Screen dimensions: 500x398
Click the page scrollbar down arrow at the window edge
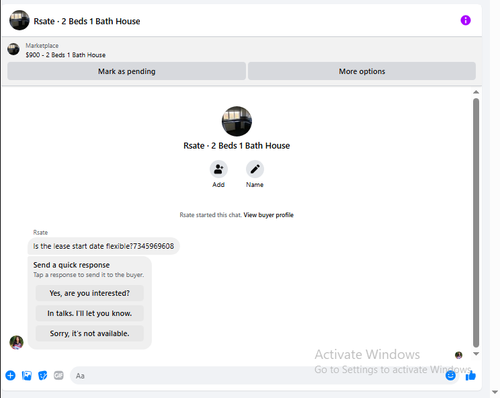click(495, 392)
